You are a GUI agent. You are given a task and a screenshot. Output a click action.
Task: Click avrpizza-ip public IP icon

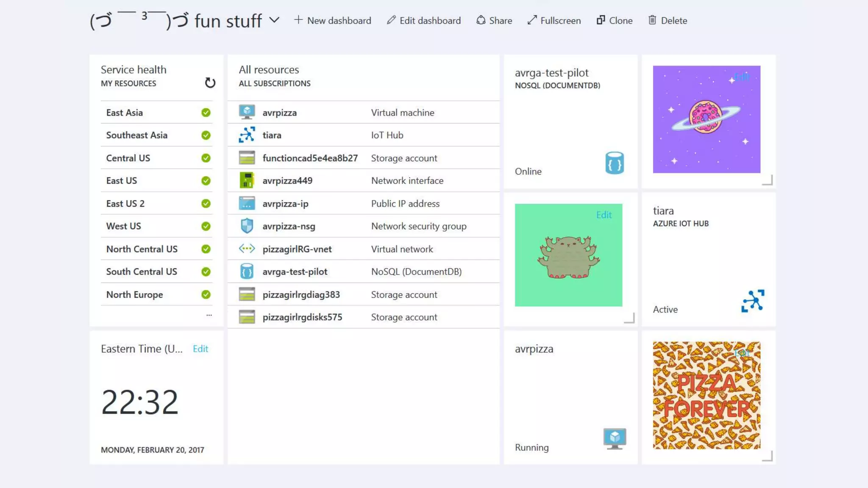pyautogui.click(x=247, y=203)
